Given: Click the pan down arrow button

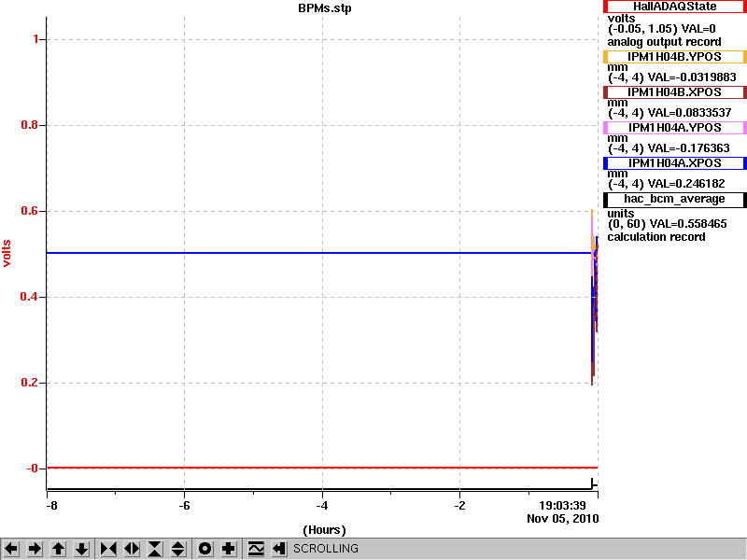Looking at the screenshot, I should click(x=82, y=549).
